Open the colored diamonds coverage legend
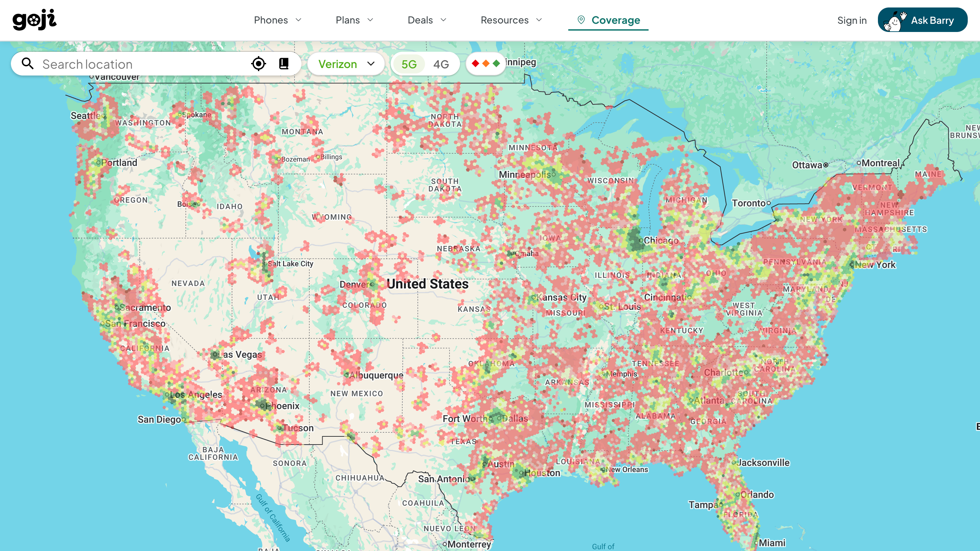The image size is (980, 551). (x=486, y=64)
